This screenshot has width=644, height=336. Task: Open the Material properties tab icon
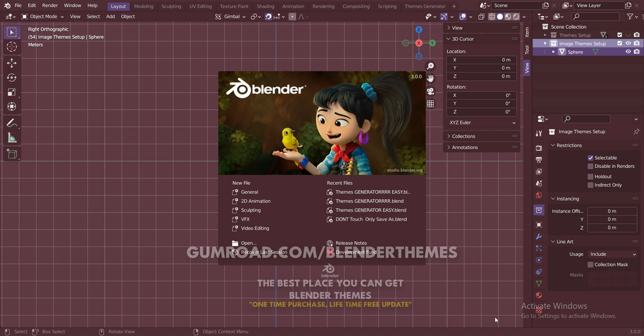[x=539, y=296]
